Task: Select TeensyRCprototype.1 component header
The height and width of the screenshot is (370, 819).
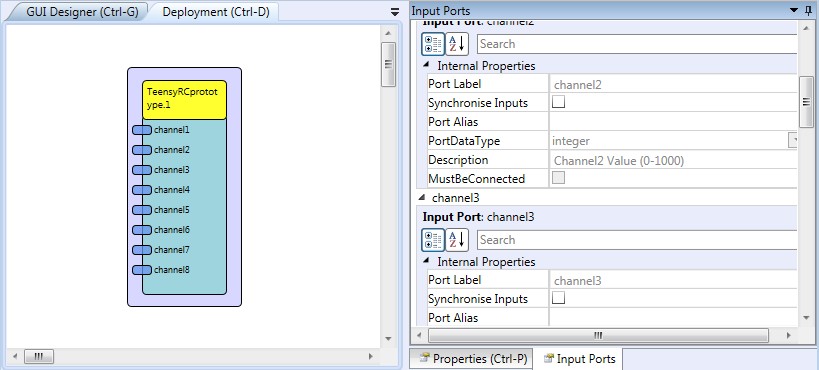Action: click(x=184, y=100)
